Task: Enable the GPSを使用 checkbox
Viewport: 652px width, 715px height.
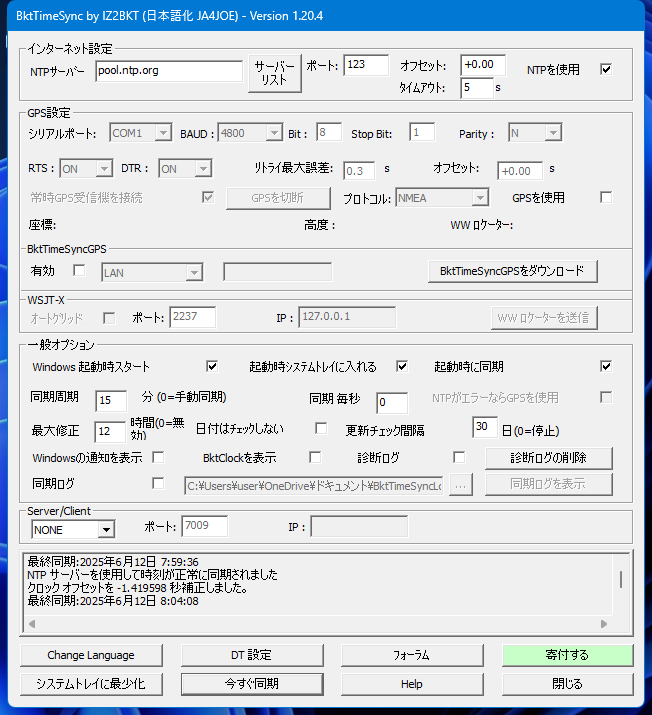Action: (x=605, y=197)
